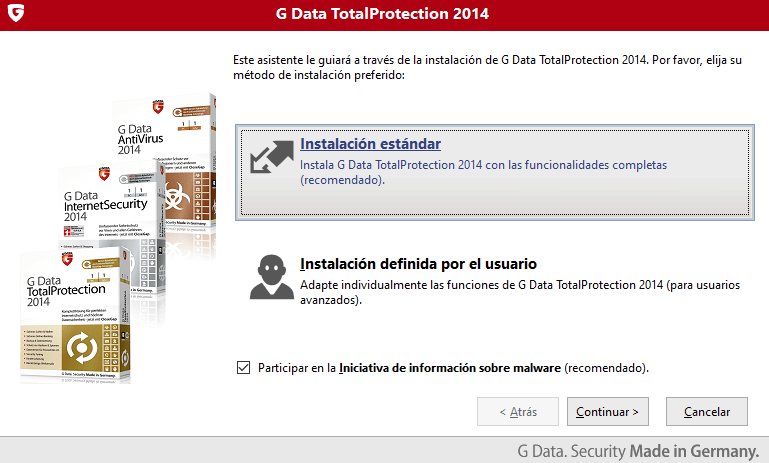Click the G Data shield logo in title bar
769x463 pixels.
[16, 13]
